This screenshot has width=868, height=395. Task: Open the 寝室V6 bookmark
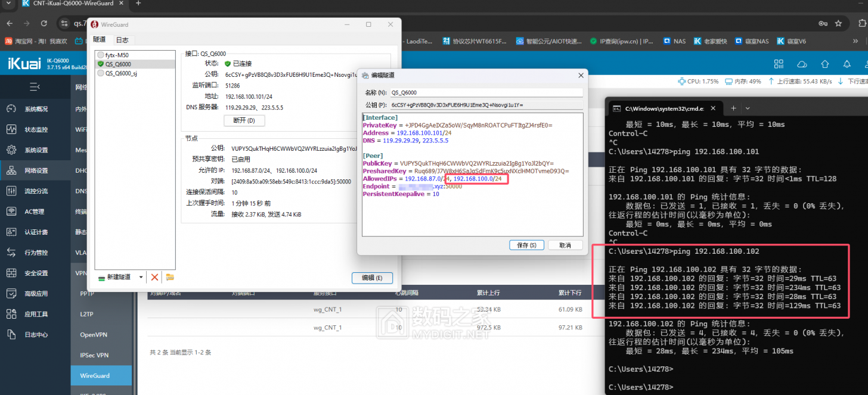point(791,41)
